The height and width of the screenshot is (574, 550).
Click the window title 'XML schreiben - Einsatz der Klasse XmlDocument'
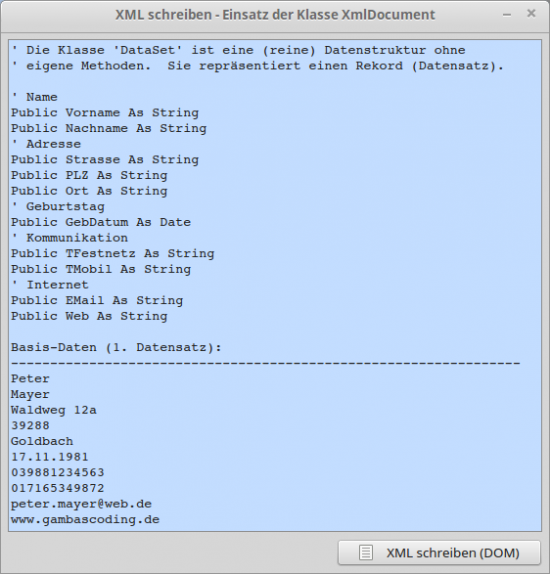[275, 15]
